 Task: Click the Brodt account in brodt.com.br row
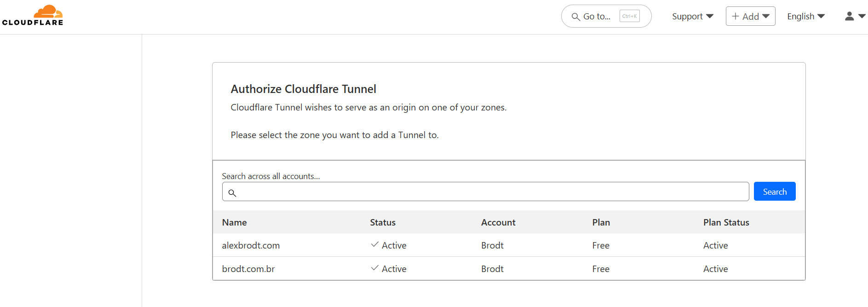[492, 269]
